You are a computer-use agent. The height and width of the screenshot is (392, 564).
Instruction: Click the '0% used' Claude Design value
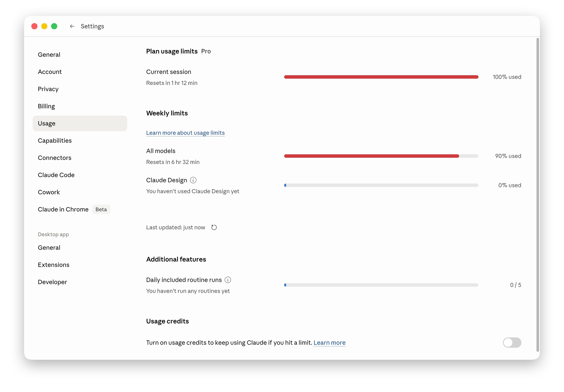[x=510, y=185]
